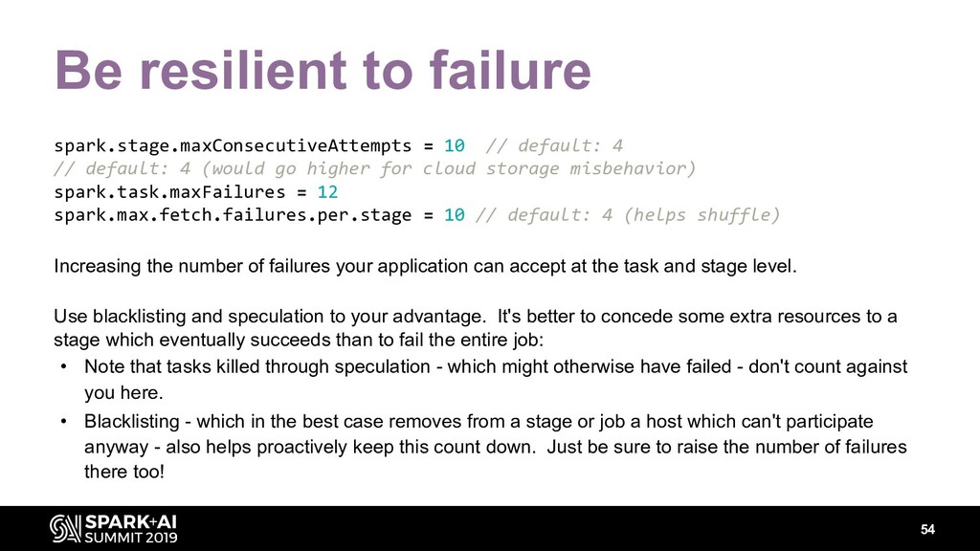Click the sentence starting "Increasing the number"
Image resolution: width=980 pixels, height=551 pixels.
pos(426,266)
